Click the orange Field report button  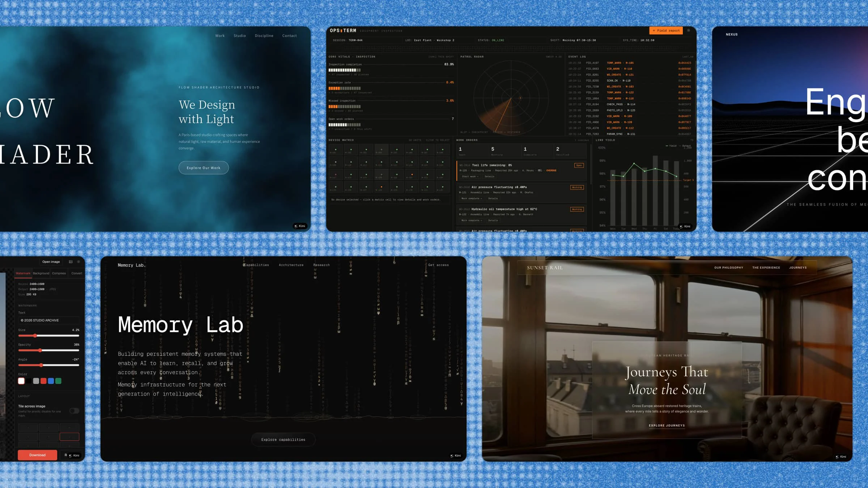666,31
